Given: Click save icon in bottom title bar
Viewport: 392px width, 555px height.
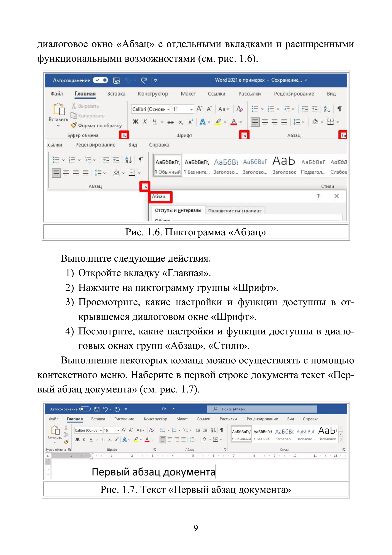Looking at the screenshot, I should [x=97, y=409].
